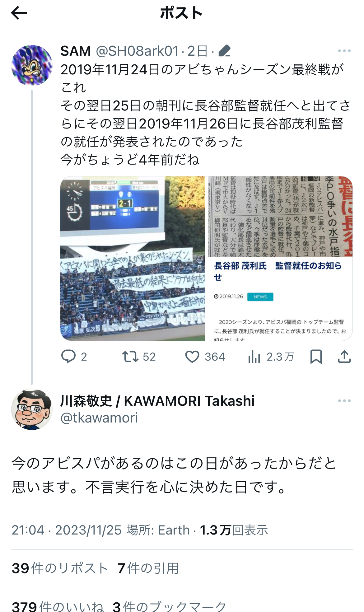View 7件の引用 list
This screenshot has height=612, width=364.
pyautogui.click(x=148, y=568)
